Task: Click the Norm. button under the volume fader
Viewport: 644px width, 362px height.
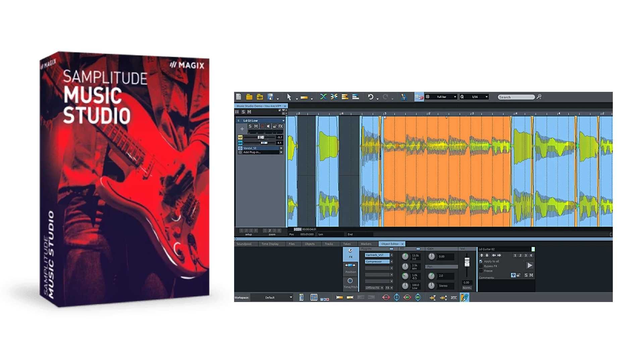Action: tap(467, 288)
